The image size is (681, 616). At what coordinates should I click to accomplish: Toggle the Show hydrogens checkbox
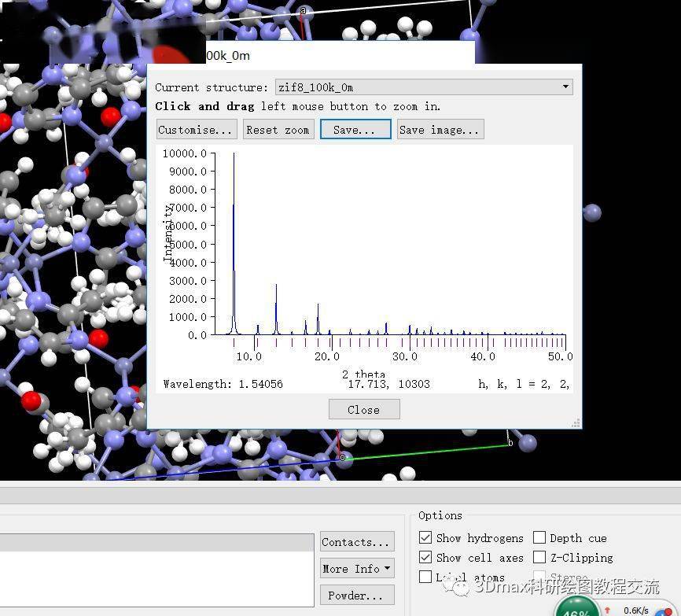(425, 538)
